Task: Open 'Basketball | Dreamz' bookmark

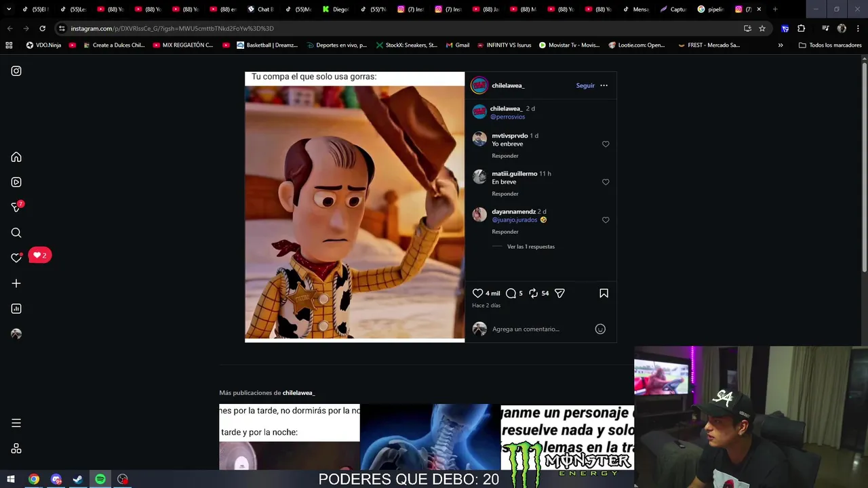Action: pos(267,45)
